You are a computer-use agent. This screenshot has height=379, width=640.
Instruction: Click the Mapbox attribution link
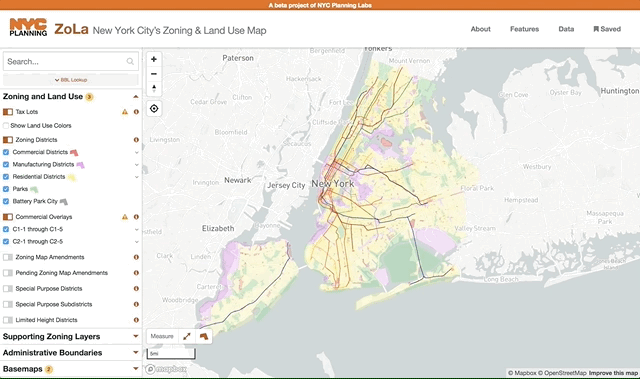coord(522,373)
